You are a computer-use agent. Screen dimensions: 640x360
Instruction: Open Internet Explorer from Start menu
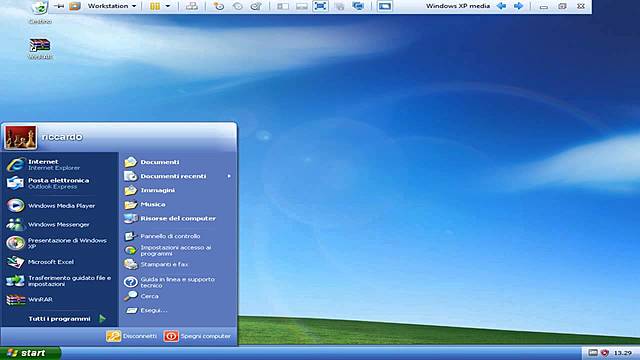(x=60, y=164)
